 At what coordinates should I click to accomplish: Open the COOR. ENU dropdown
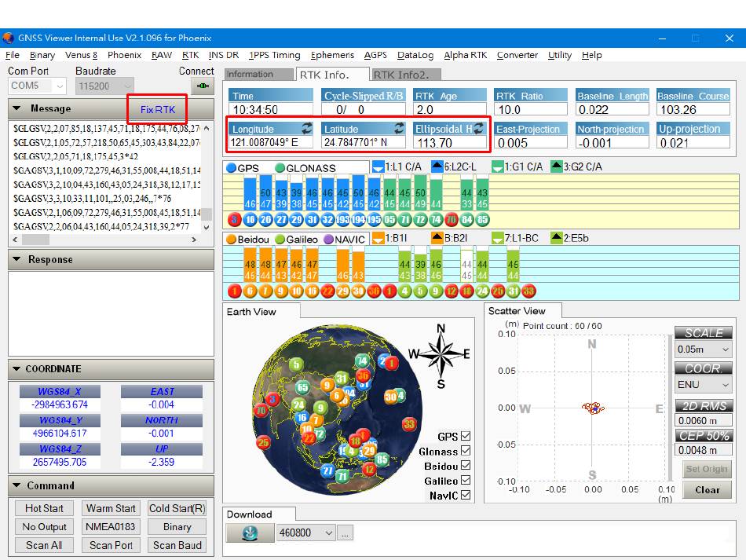click(x=703, y=384)
